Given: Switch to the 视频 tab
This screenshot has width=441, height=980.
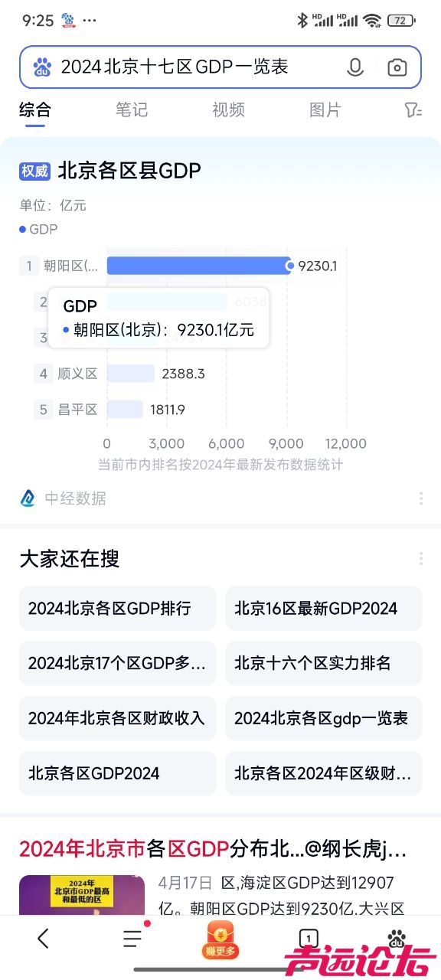Looking at the screenshot, I should (228, 109).
